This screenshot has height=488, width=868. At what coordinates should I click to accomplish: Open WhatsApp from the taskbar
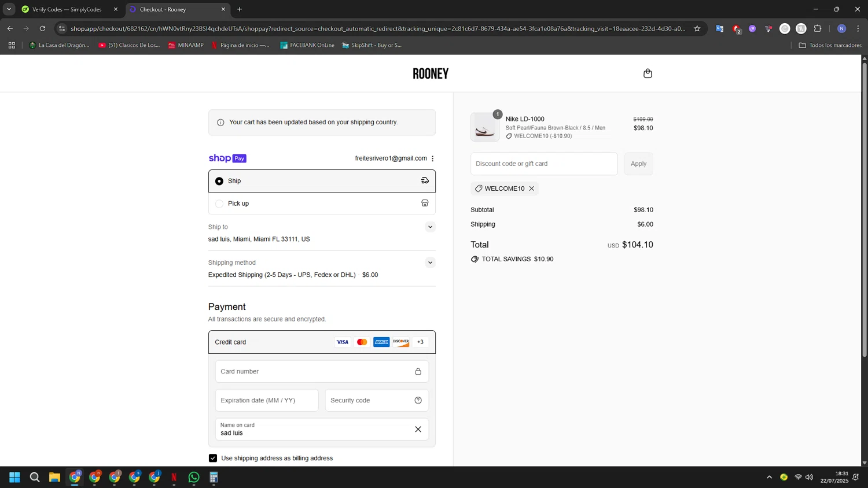point(194,477)
